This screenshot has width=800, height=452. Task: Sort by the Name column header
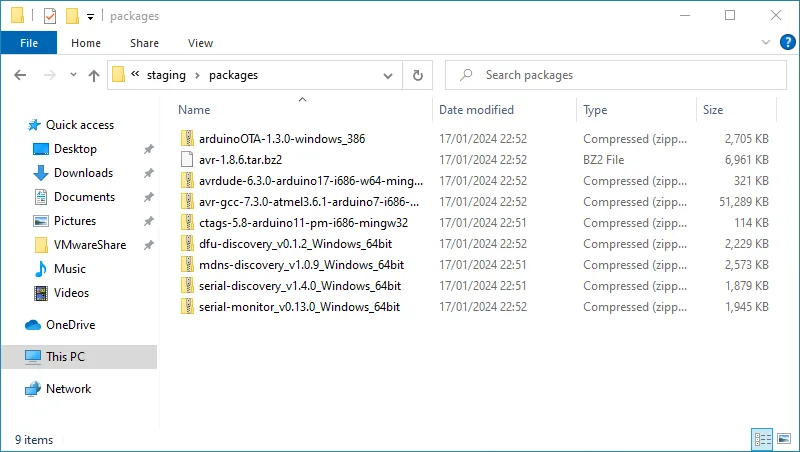point(194,110)
